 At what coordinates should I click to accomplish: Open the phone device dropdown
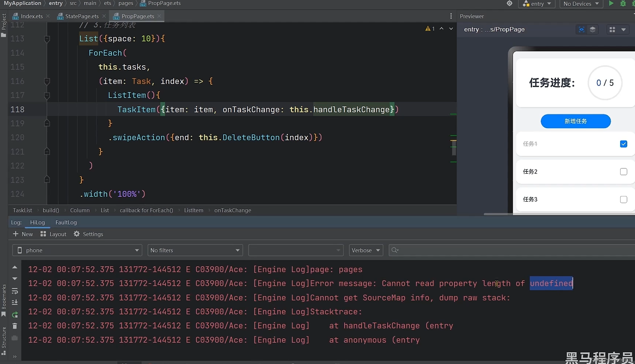tap(77, 250)
